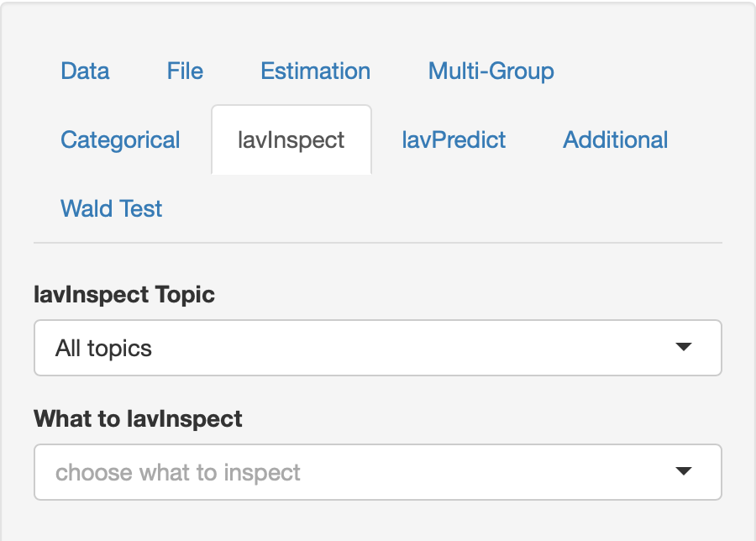Click the 'What to lavInspect' field label
756x541 pixels.
pyautogui.click(x=138, y=418)
